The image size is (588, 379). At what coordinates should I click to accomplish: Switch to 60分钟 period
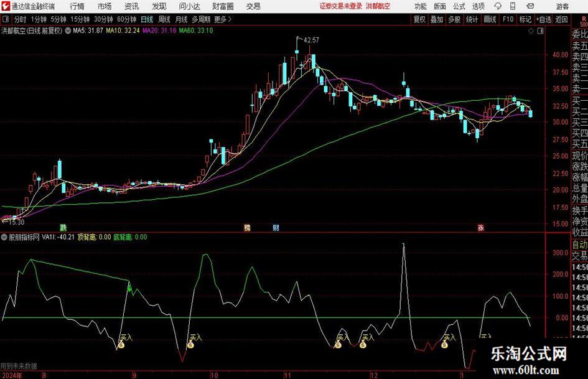tap(126, 19)
